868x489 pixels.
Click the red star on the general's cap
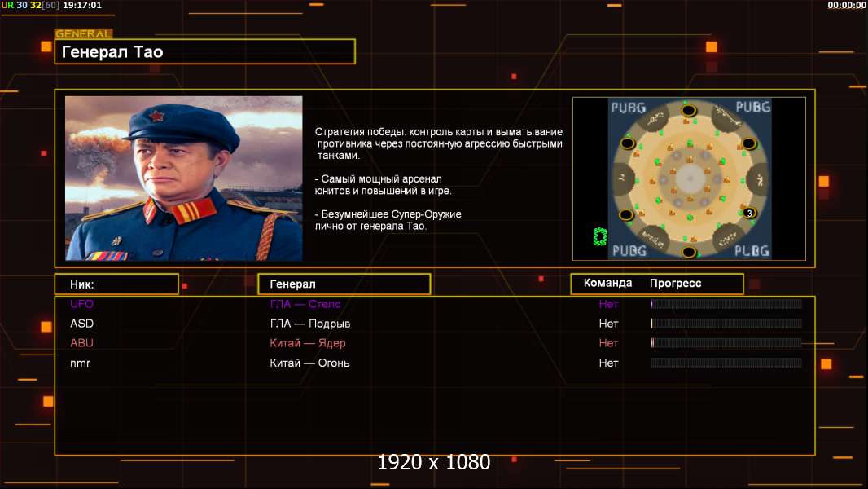[156, 116]
